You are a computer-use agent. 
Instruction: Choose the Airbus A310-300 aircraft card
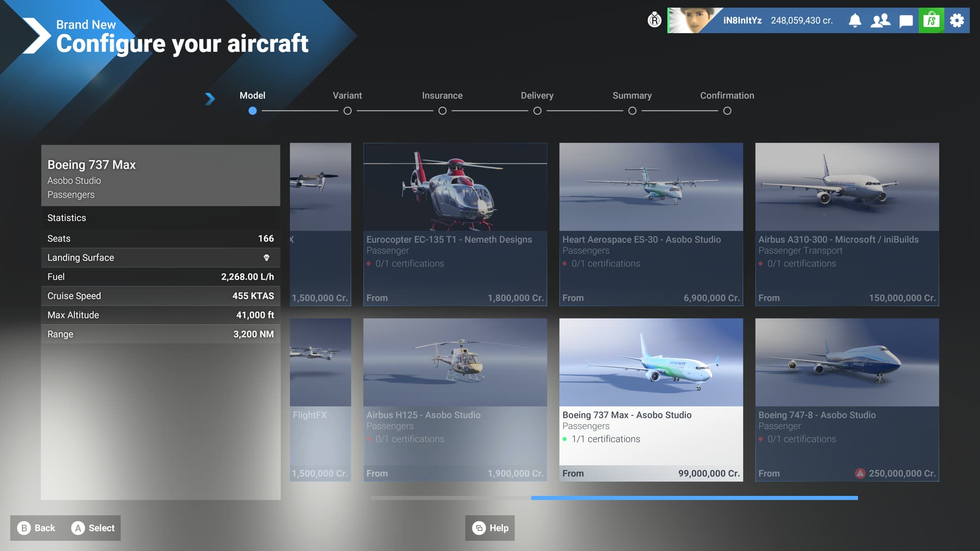click(x=847, y=224)
